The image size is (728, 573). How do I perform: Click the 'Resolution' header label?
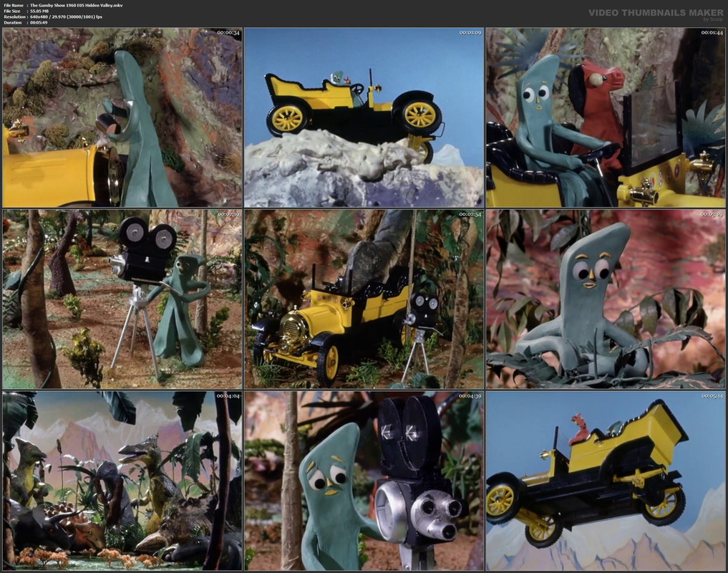click(x=14, y=16)
